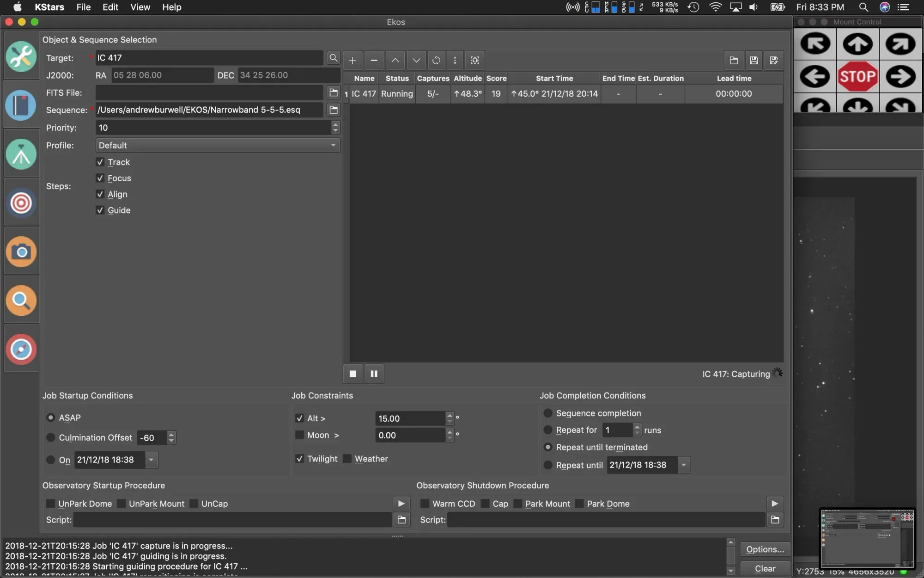924x578 pixels.
Task: Click the target search magnifier icon
Action: [x=333, y=58]
